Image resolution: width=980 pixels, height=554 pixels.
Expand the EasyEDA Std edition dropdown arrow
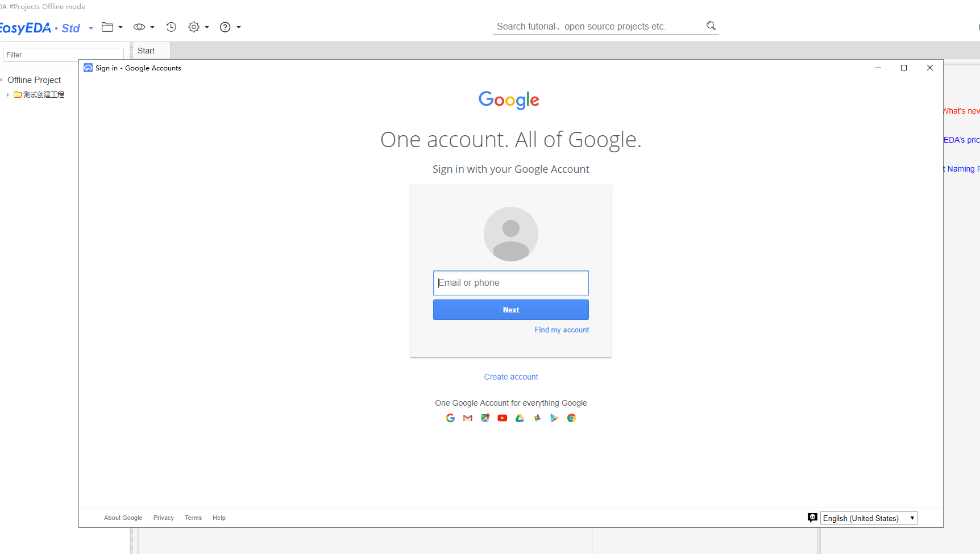click(x=91, y=28)
